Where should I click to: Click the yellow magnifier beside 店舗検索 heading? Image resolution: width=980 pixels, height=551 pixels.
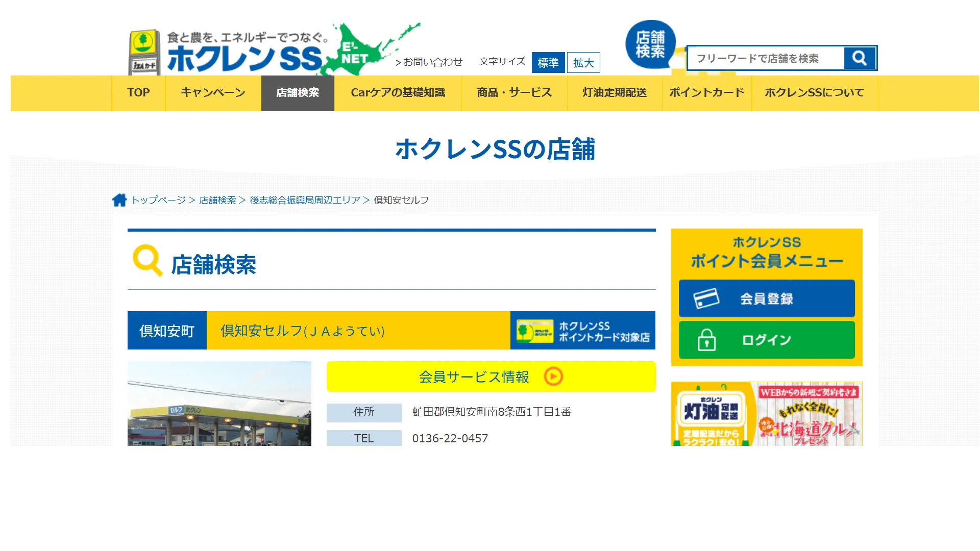coord(148,260)
